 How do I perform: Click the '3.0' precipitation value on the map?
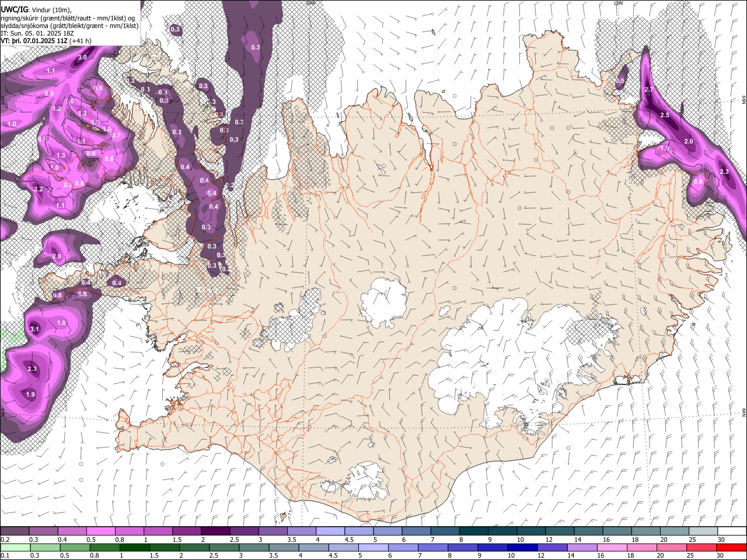pyautogui.click(x=82, y=57)
